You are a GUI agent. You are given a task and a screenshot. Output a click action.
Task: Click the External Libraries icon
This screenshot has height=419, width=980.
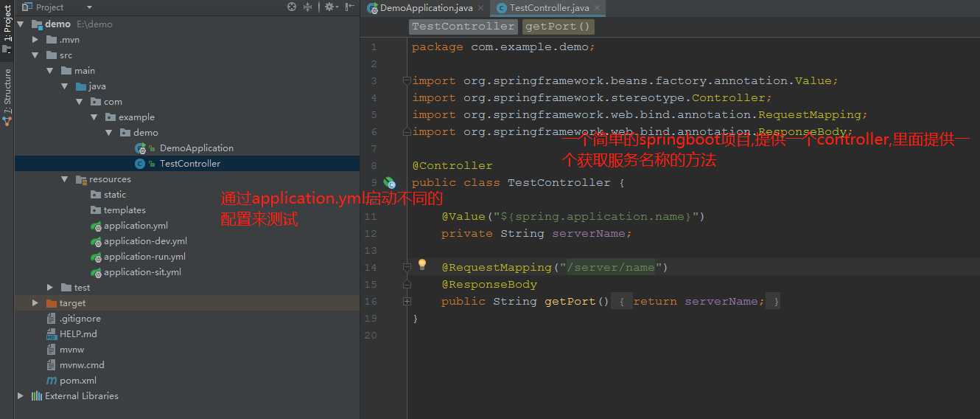pos(37,395)
